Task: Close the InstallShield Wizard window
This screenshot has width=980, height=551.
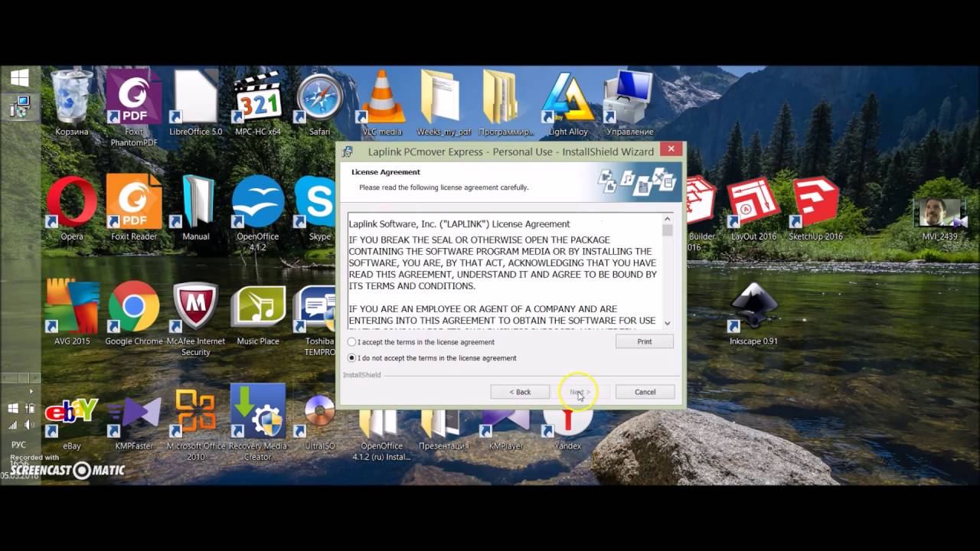Action: coord(671,149)
